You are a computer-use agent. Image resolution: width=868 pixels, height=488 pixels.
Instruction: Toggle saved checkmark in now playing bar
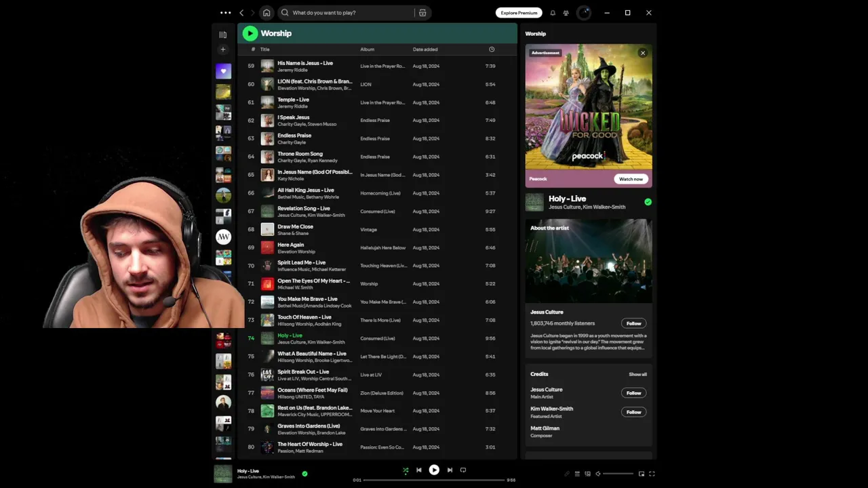(x=304, y=474)
